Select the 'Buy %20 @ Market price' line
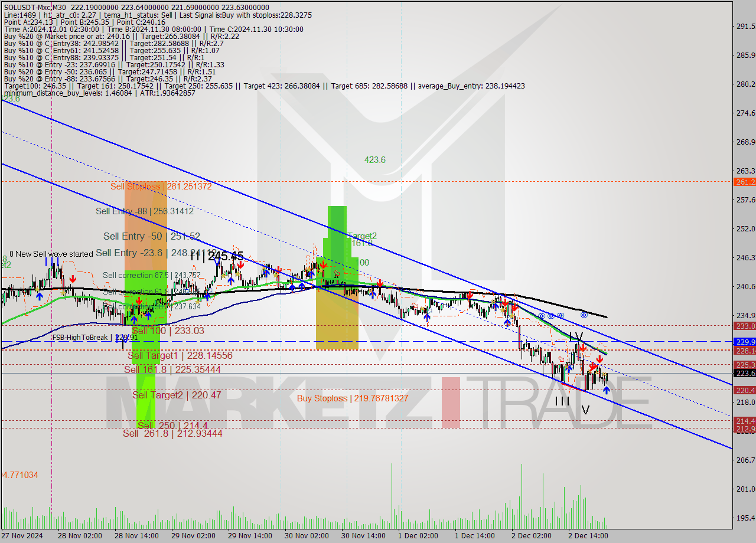 coord(122,36)
